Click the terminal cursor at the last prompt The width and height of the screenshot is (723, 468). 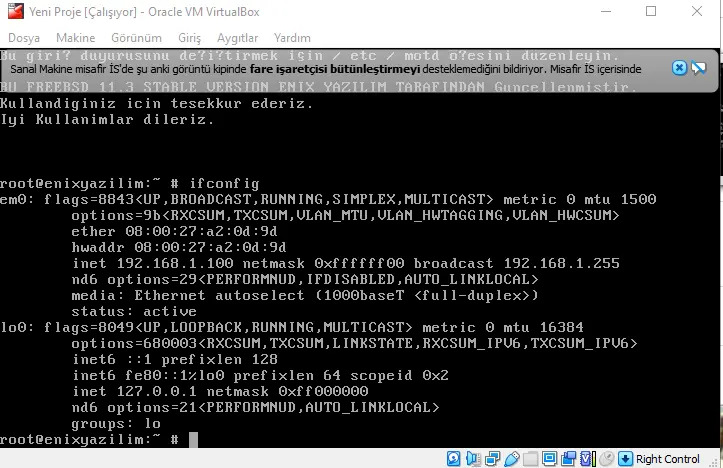pyautogui.click(x=194, y=439)
